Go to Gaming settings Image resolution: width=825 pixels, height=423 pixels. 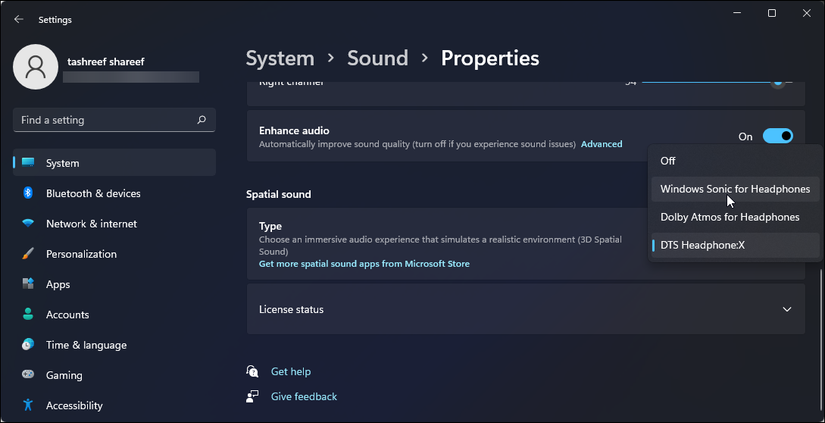click(x=64, y=375)
